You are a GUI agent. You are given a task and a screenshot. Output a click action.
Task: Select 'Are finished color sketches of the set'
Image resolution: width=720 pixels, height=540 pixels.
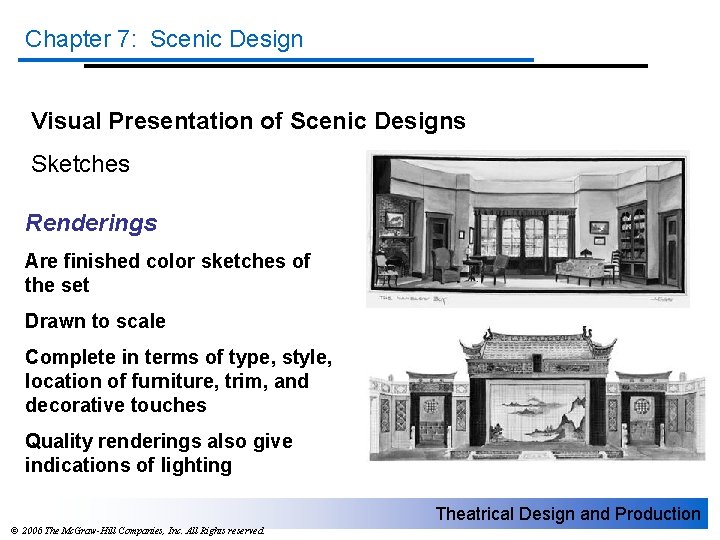click(x=168, y=273)
